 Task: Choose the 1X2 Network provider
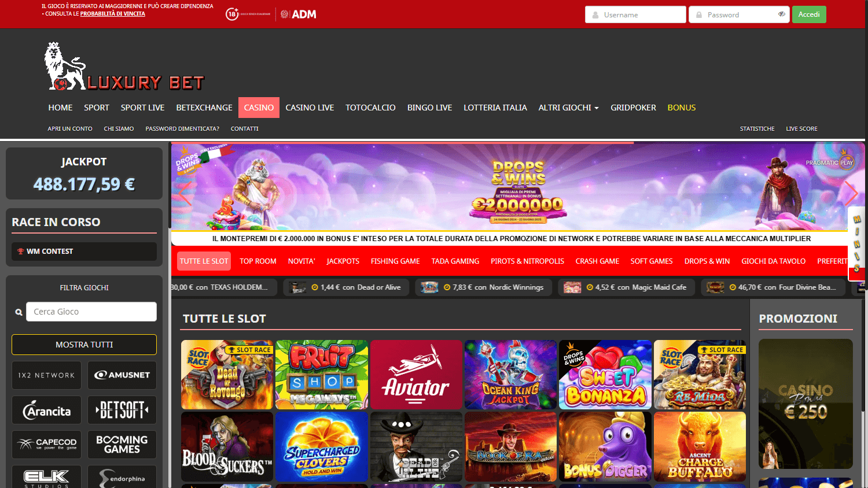pyautogui.click(x=46, y=375)
